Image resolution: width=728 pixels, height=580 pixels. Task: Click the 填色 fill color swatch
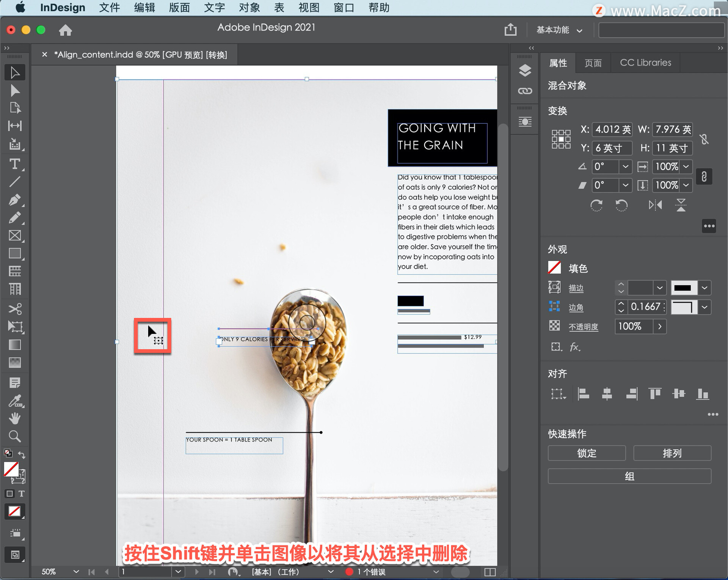tap(554, 268)
